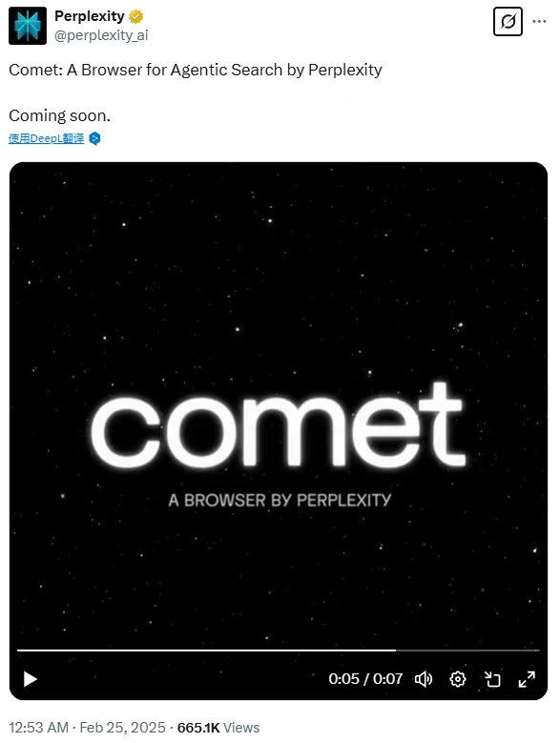Click the Grok slash icon button
The height and width of the screenshot is (743, 560).
(508, 21)
